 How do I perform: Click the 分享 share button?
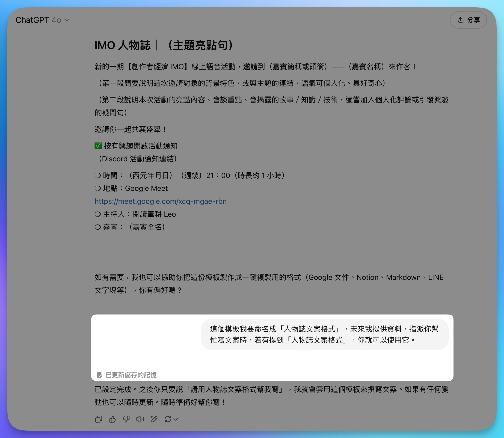pos(468,20)
